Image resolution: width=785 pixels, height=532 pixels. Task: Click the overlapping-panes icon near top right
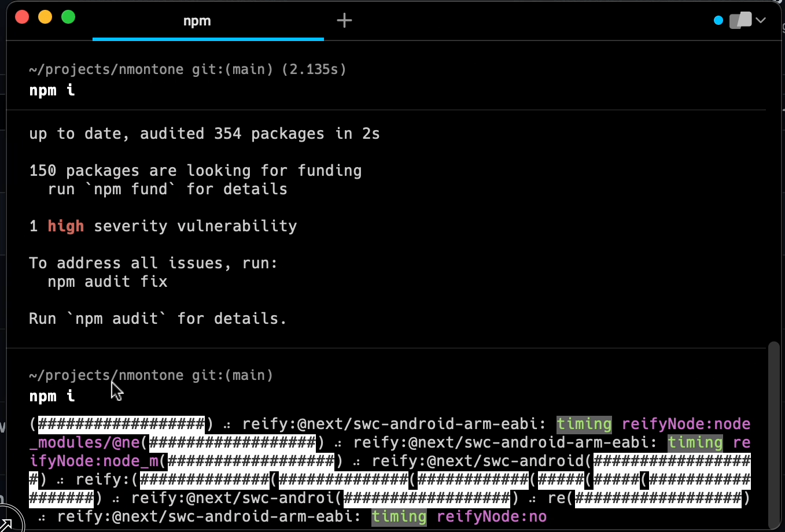[x=740, y=20]
